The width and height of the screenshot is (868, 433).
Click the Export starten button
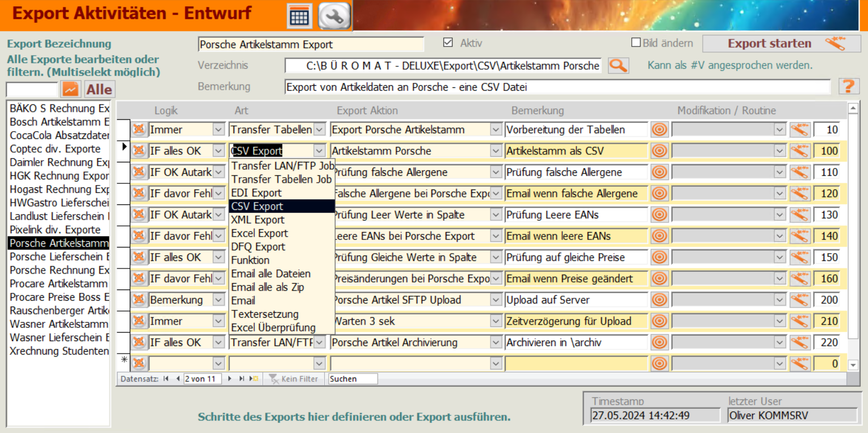(781, 44)
